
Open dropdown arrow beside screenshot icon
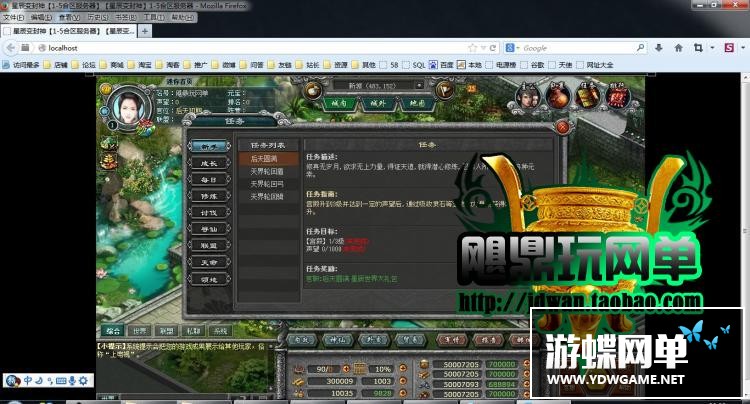point(712,48)
